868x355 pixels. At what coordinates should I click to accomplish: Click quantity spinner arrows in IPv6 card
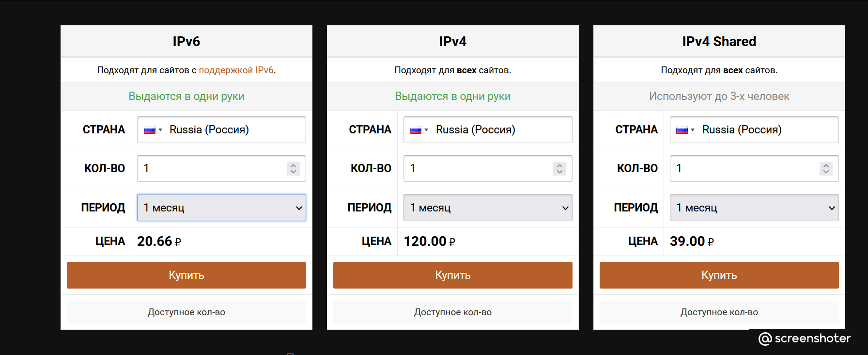pos(293,168)
